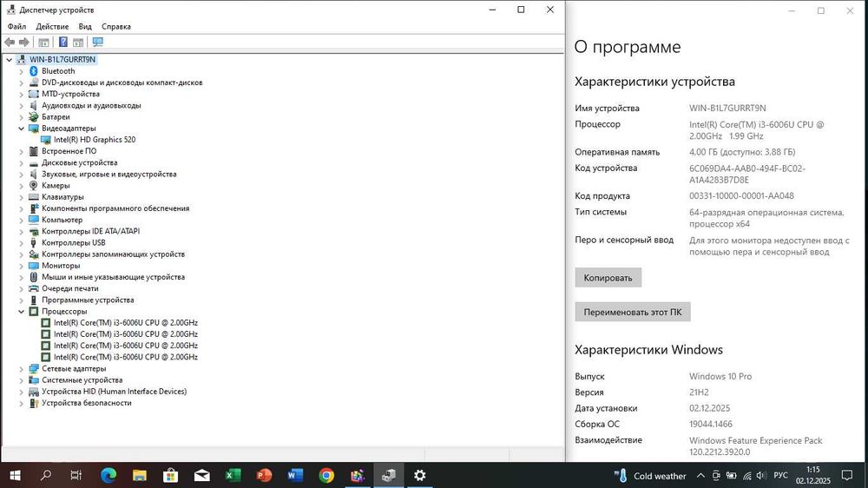Open File Explorer from taskbar
Image resolution: width=868 pixels, height=488 pixels.
[x=140, y=475]
